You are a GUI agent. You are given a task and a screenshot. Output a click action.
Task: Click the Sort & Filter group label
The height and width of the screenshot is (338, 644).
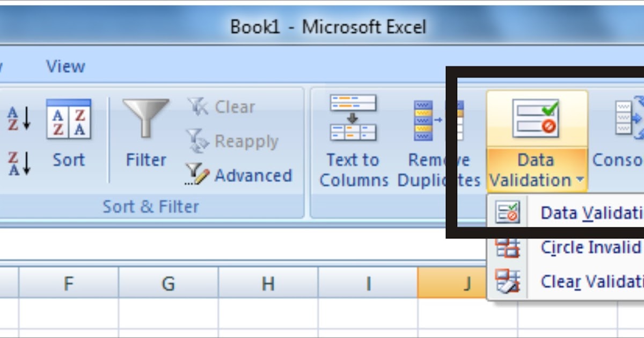click(150, 207)
